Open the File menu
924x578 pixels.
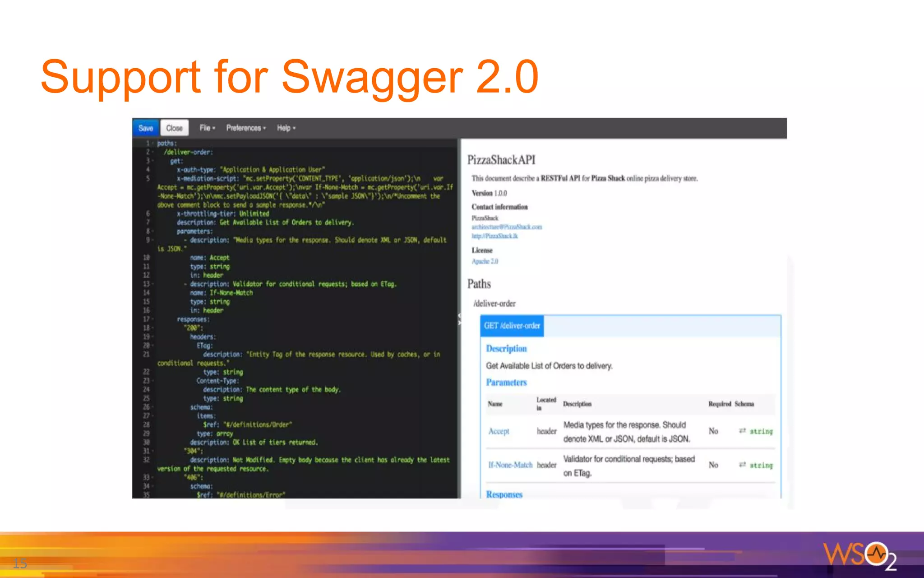pyautogui.click(x=207, y=128)
